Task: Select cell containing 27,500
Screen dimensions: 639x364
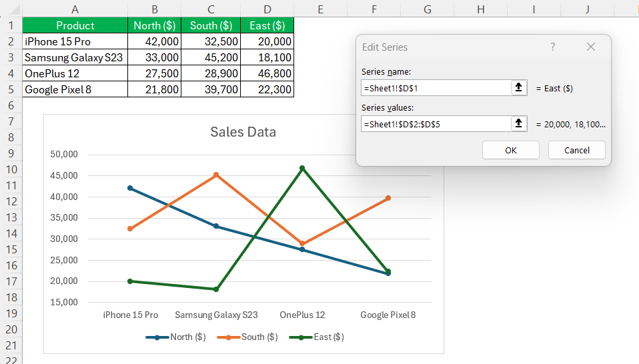Action: (x=155, y=73)
